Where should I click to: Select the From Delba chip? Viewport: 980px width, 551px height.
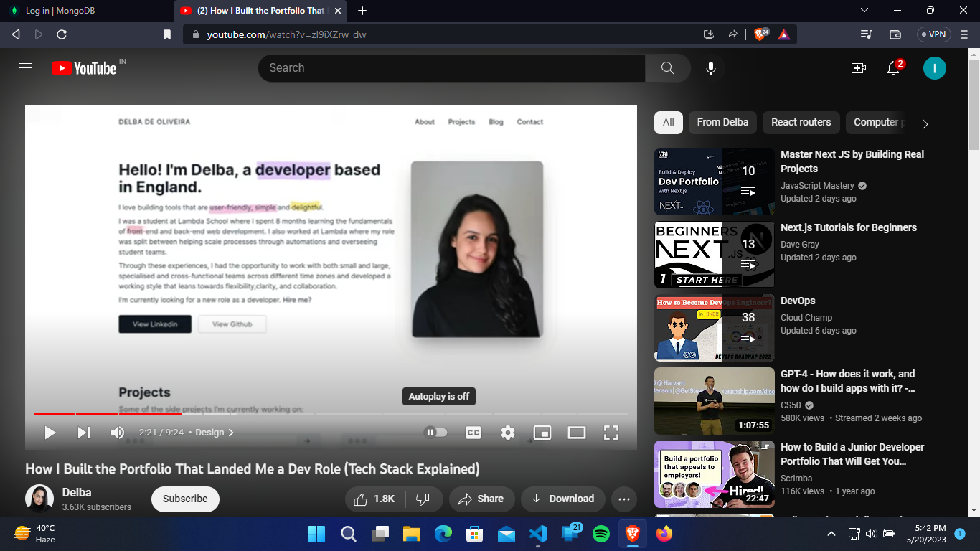pyautogui.click(x=722, y=122)
